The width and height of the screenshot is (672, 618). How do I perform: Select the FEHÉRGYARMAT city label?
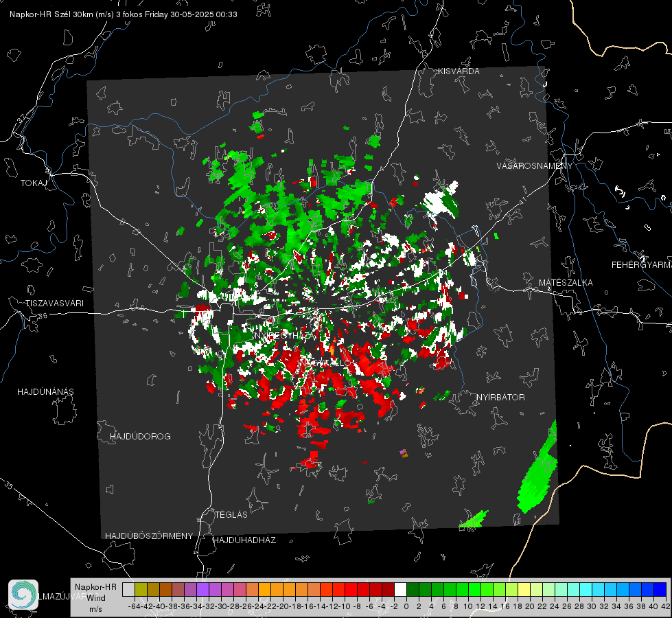click(x=641, y=265)
